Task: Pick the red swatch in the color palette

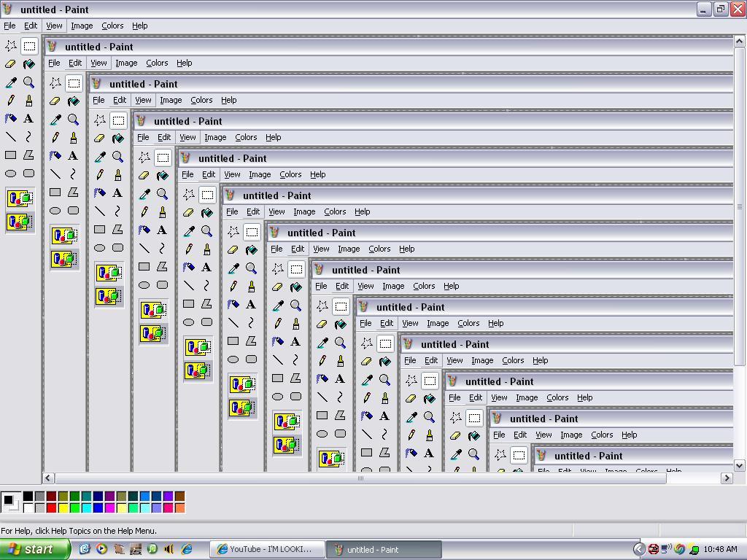Action: [x=52, y=507]
